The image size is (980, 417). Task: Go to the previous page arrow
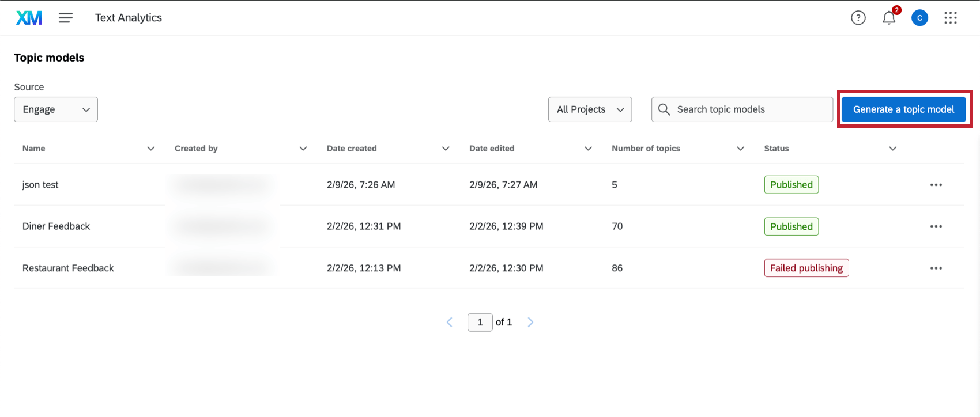450,322
